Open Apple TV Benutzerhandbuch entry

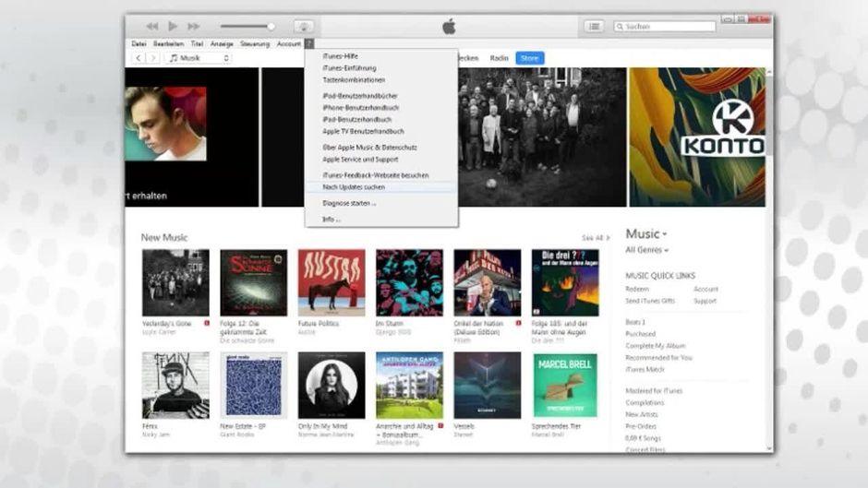pyautogui.click(x=363, y=131)
